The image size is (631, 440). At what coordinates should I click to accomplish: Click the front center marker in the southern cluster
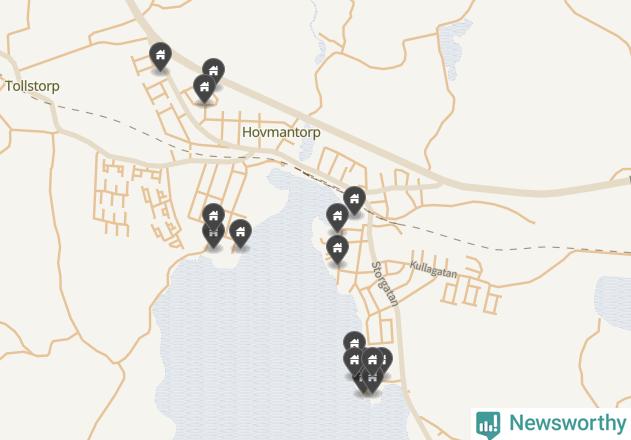373,361
